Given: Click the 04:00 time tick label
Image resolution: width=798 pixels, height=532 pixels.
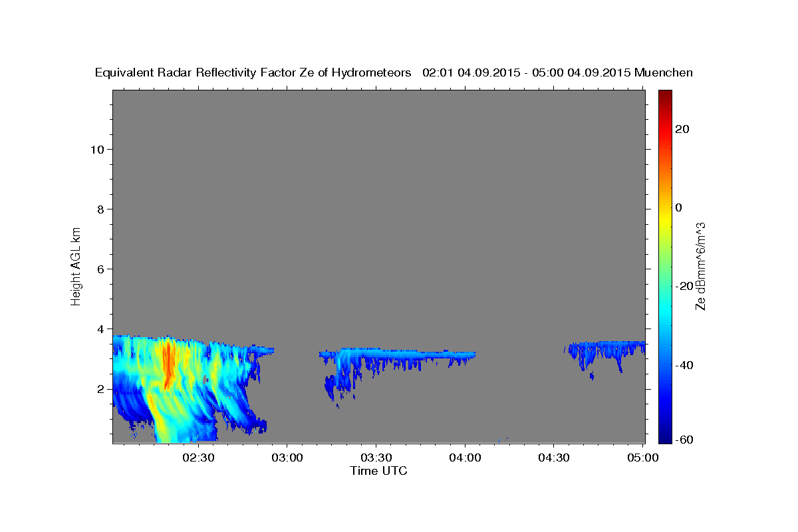Looking at the screenshot, I should (465, 458).
